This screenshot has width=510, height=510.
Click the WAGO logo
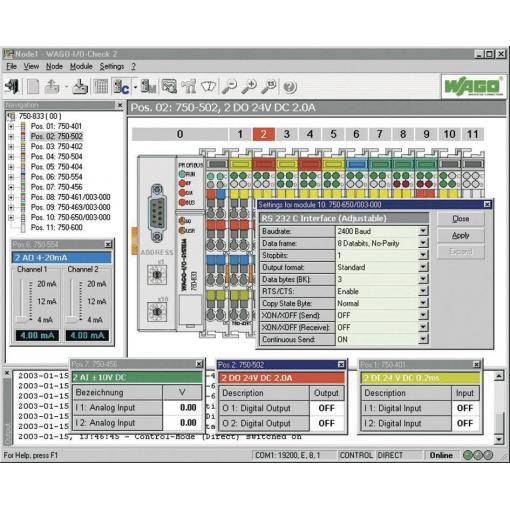pos(474,87)
